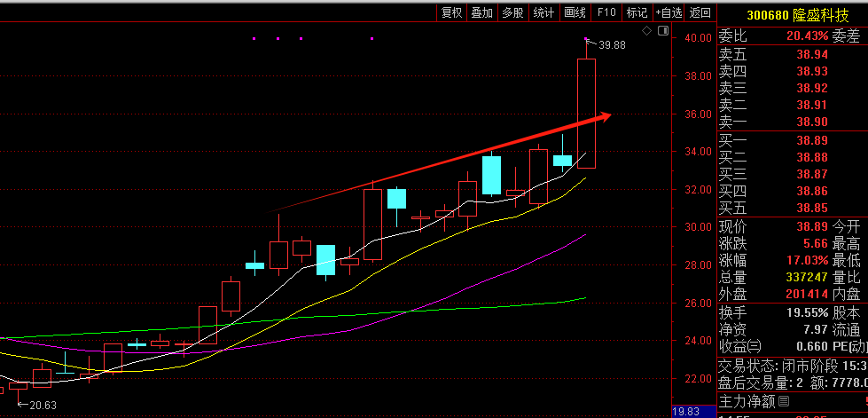Toggle 叠加 overlay mode
This screenshot has height=418, width=868.
click(481, 12)
